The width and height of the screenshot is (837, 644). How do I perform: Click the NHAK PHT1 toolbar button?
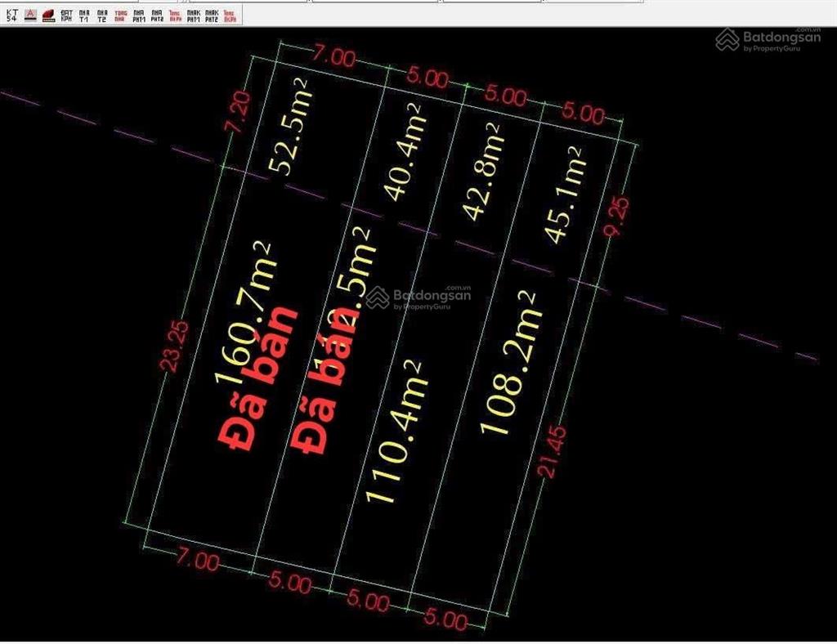(x=193, y=15)
